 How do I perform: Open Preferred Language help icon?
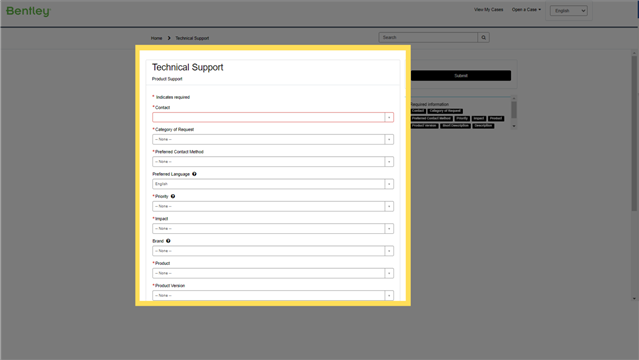194,174
